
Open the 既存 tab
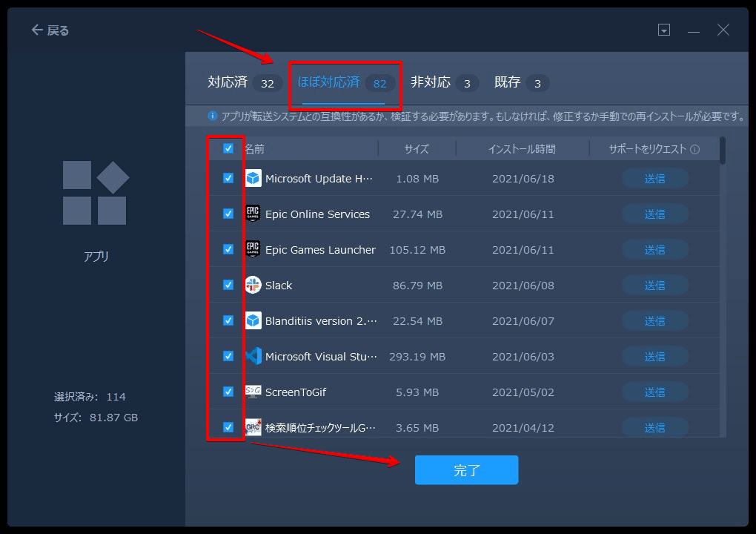521,83
